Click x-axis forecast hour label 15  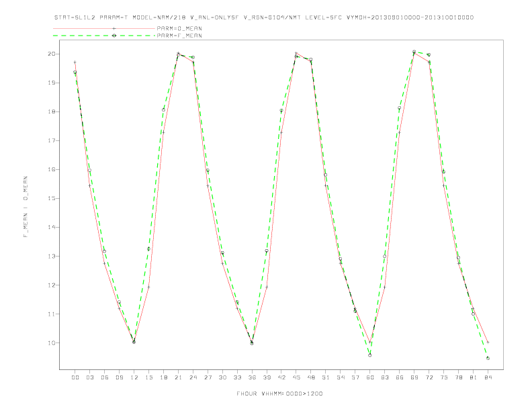(x=148, y=377)
